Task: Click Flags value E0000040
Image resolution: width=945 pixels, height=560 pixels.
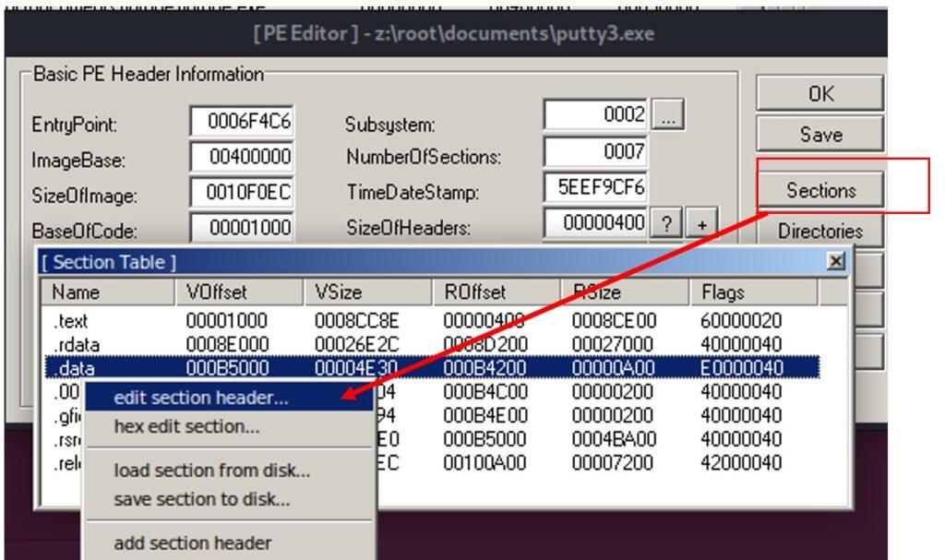Action: (x=742, y=368)
